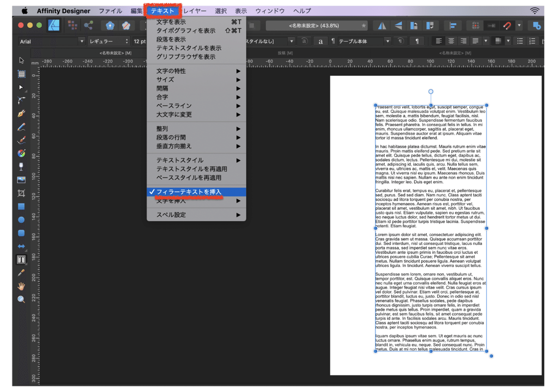This screenshot has height=392, width=556.
Task: Open the 選択 menu
Action: 221,11
